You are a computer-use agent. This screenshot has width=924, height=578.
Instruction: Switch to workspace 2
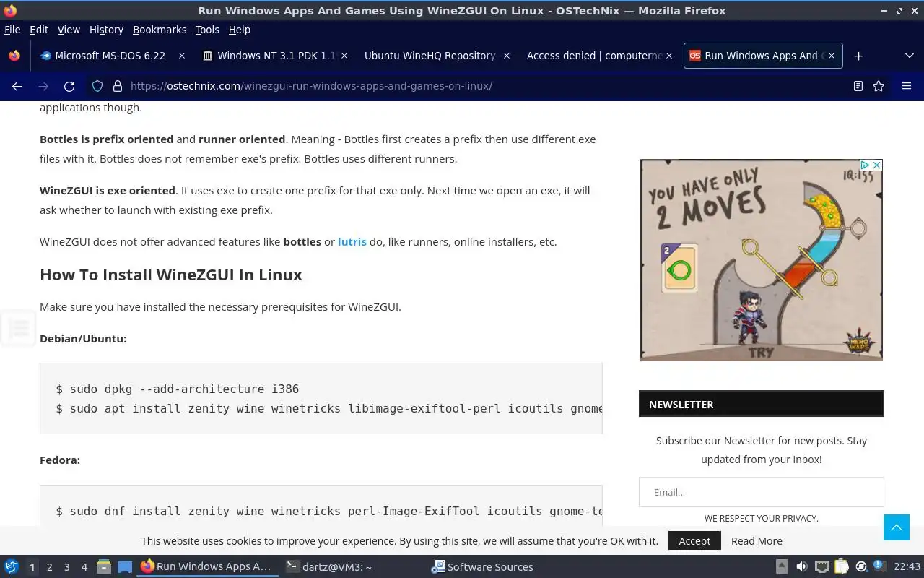[49, 567]
